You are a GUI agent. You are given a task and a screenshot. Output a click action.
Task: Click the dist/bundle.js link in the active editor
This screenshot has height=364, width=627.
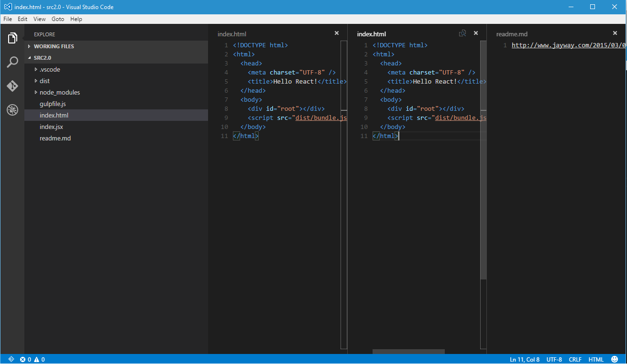click(461, 118)
